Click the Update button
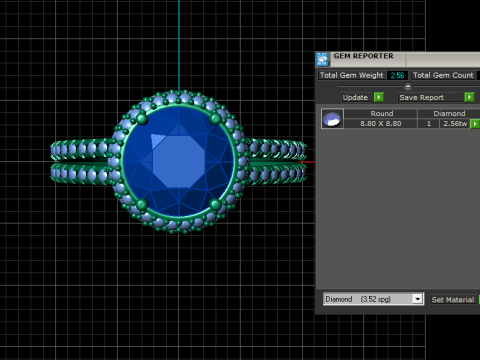This screenshot has width=480, height=360. (x=355, y=97)
